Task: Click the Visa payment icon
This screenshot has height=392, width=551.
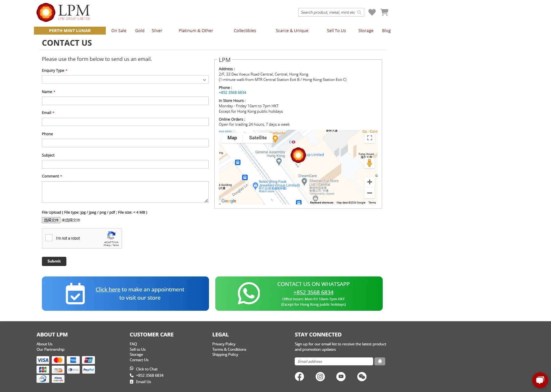Action: pos(43,360)
